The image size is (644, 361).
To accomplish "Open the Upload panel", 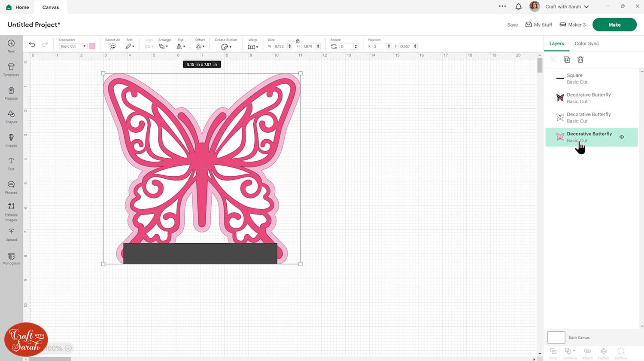I will pos(11,234).
